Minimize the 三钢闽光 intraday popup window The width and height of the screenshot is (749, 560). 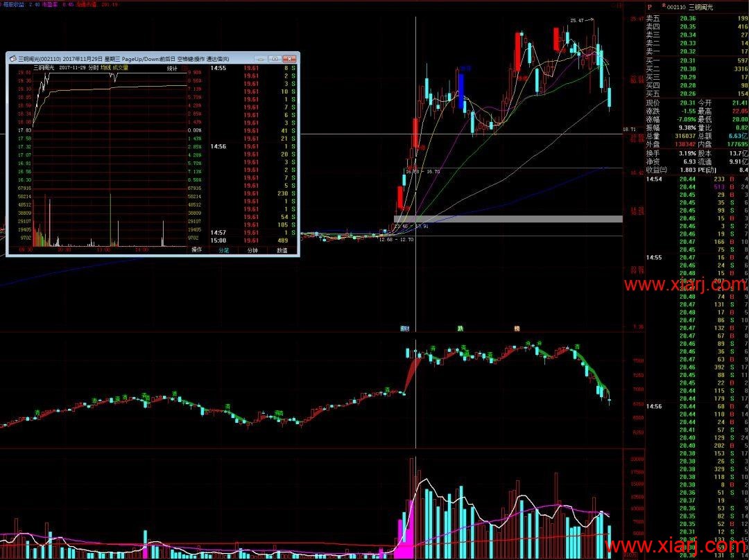click(x=260, y=59)
